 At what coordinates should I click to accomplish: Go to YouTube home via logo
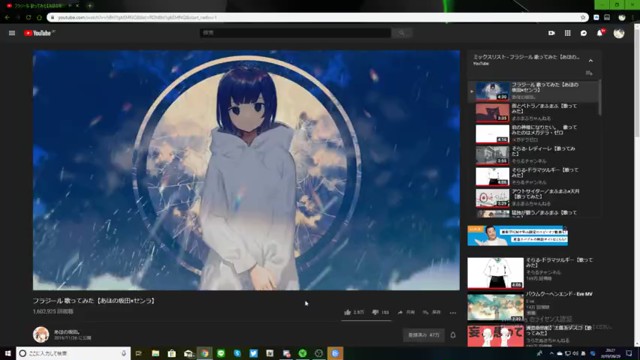[x=39, y=33]
